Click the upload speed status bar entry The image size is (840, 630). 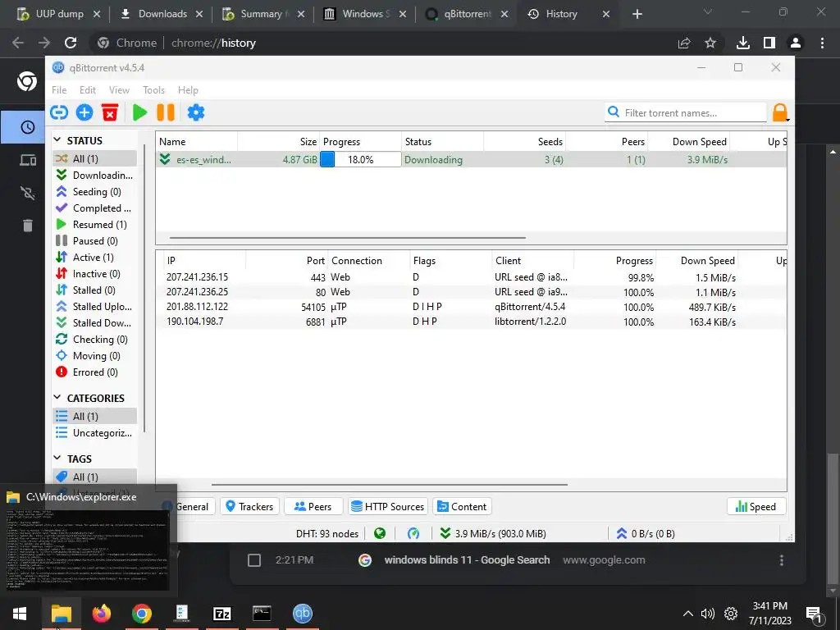pyautogui.click(x=646, y=533)
